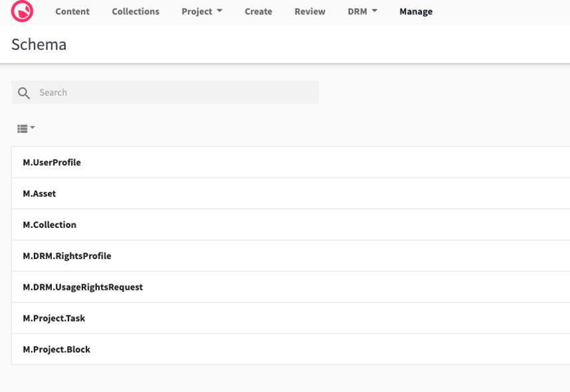The image size is (570, 392).
Task: Switch to the Create section
Action: click(258, 11)
